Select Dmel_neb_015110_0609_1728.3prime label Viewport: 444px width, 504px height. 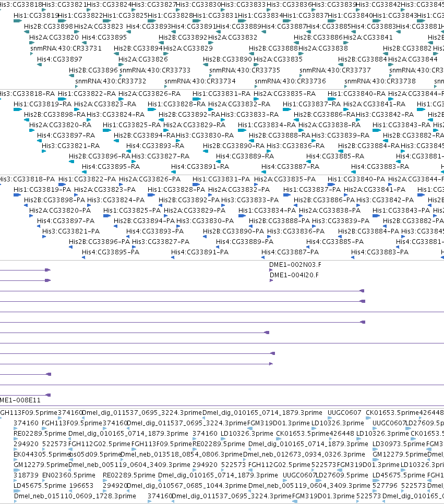point(75,496)
